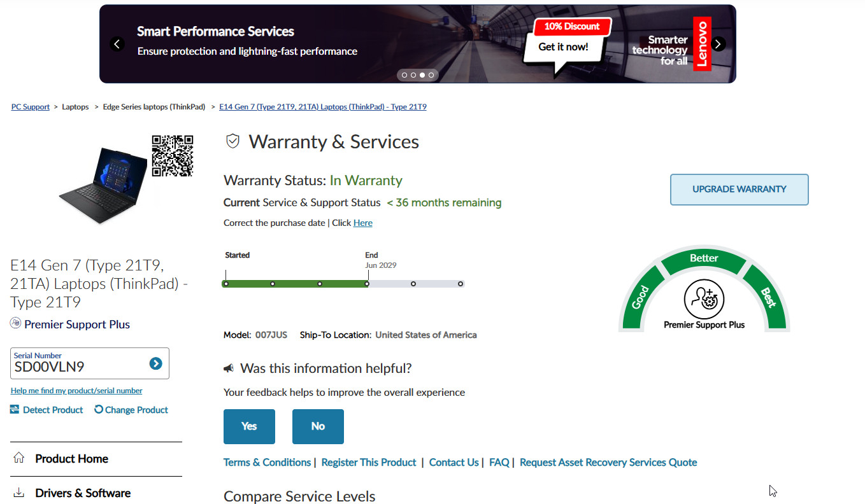Select the first carousel dot

pyautogui.click(x=404, y=75)
